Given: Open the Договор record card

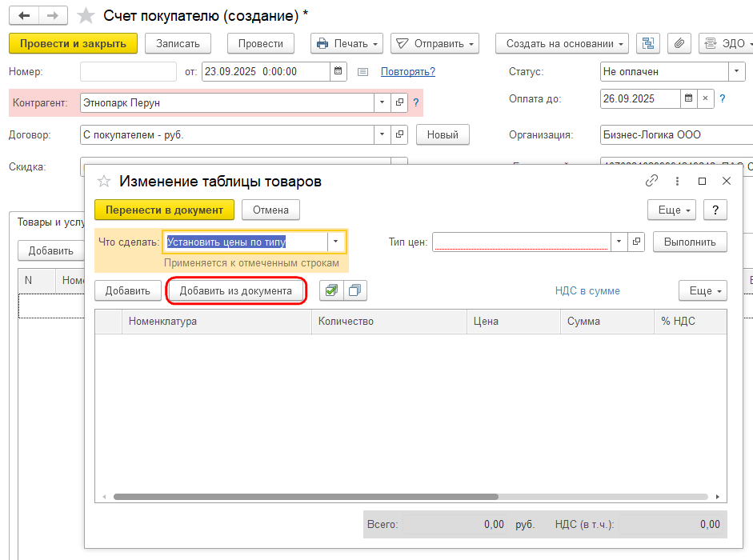Looking at the screenshot, I should (399, 135).
